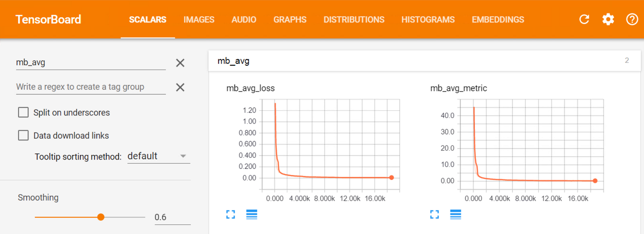Switch to the HISTOGRAMS tab

(x=428, y=20)
